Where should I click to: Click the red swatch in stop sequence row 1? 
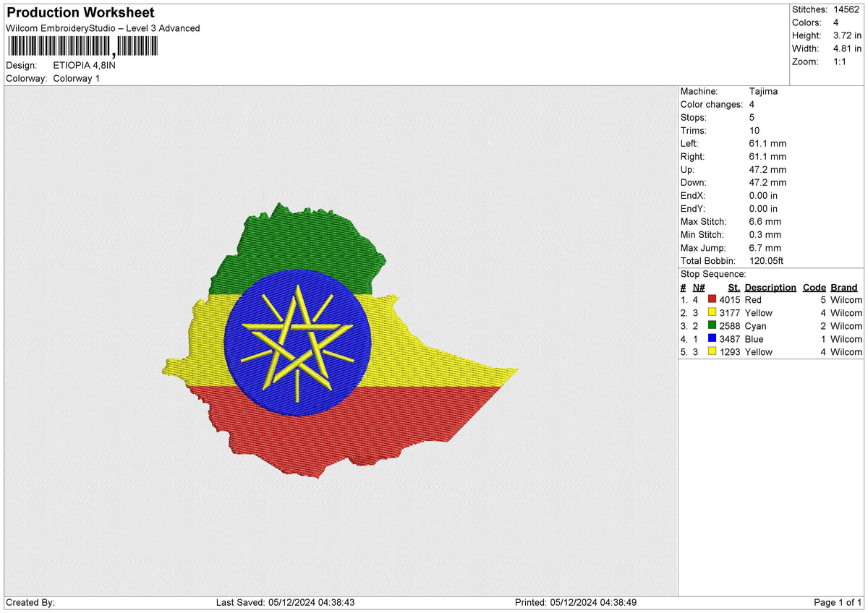point(712,299)
